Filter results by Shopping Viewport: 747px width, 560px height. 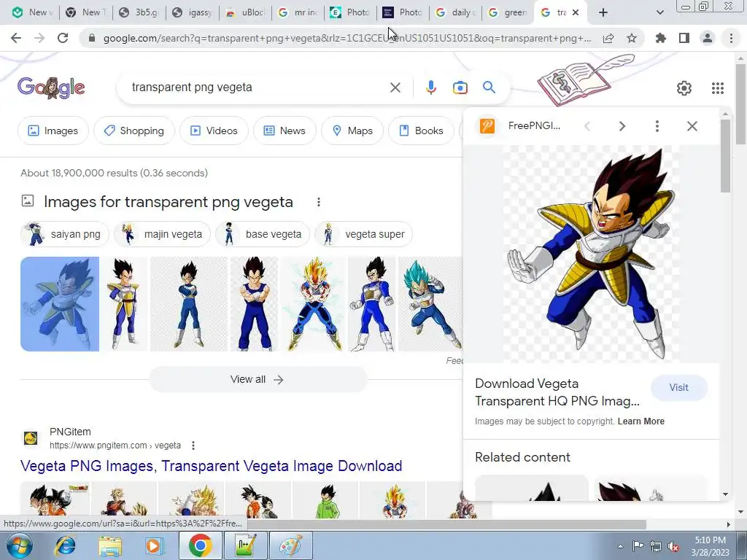coord(134,131)
